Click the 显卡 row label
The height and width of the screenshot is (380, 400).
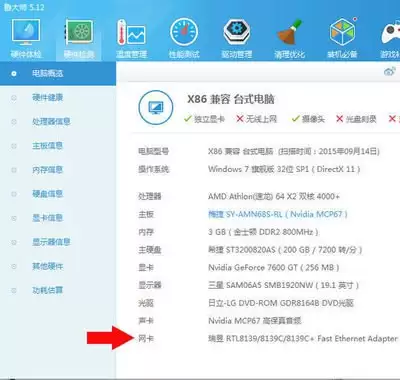coord(146,267)
